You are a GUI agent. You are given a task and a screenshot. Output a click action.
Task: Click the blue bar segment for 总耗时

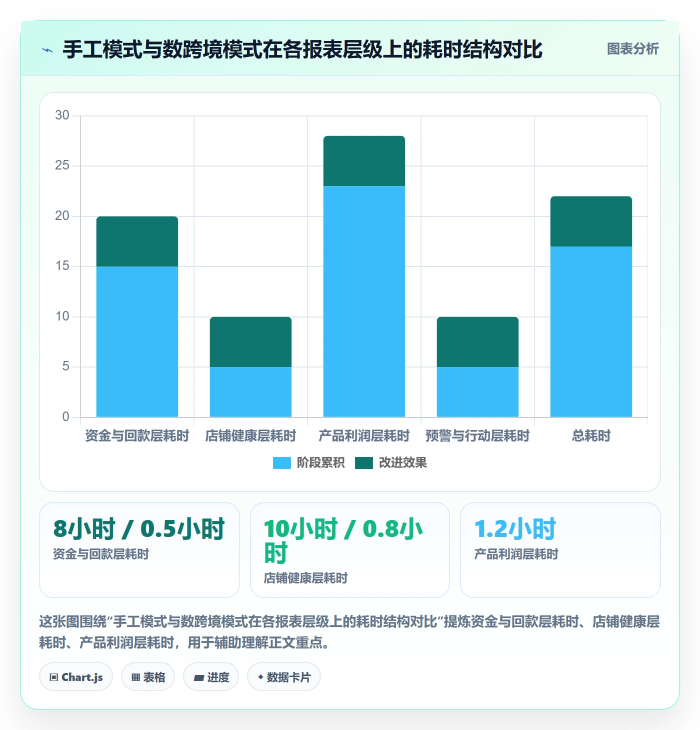pyautogui.click(x=591, y=331)
